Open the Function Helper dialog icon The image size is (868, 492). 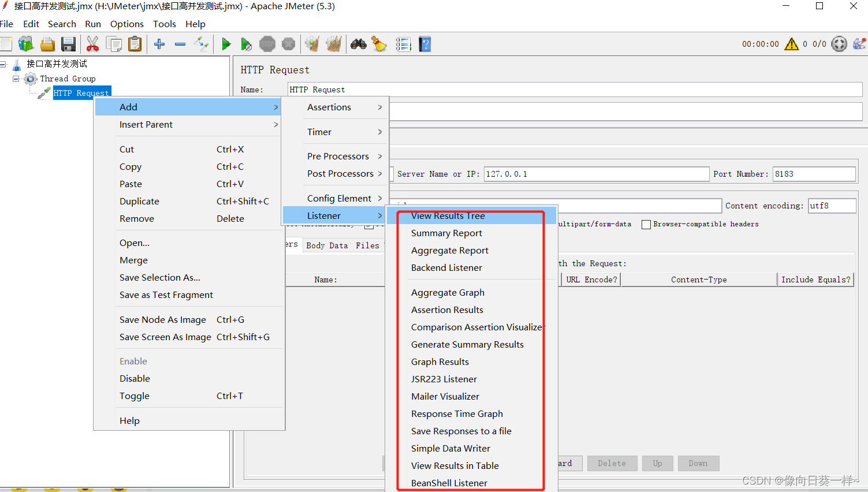point(403,44)
